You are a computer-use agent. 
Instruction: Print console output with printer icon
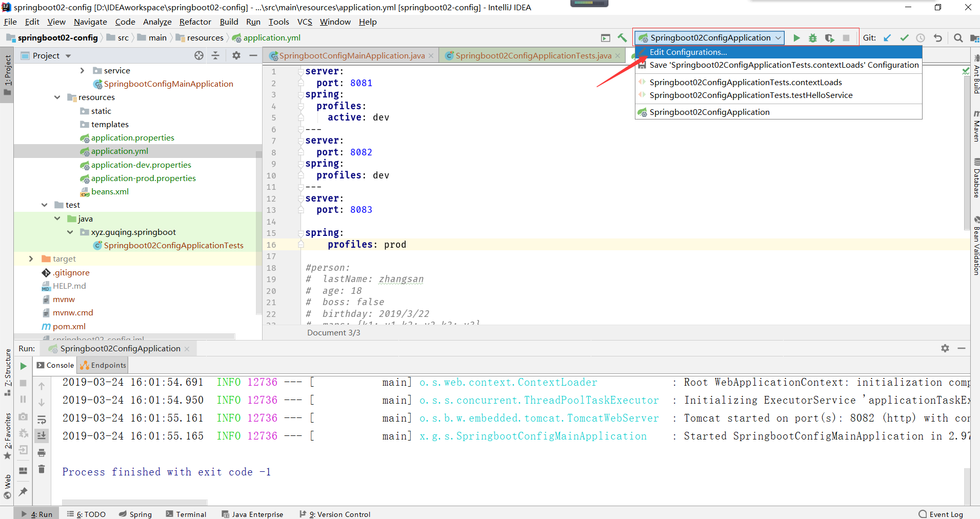click(x=42, y=453)
